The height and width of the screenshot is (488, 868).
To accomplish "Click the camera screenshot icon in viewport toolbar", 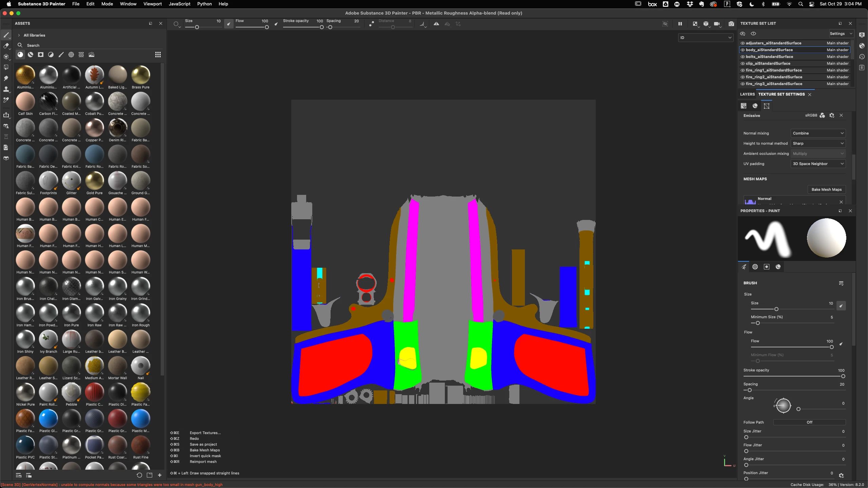I will [x=731, y=24].
